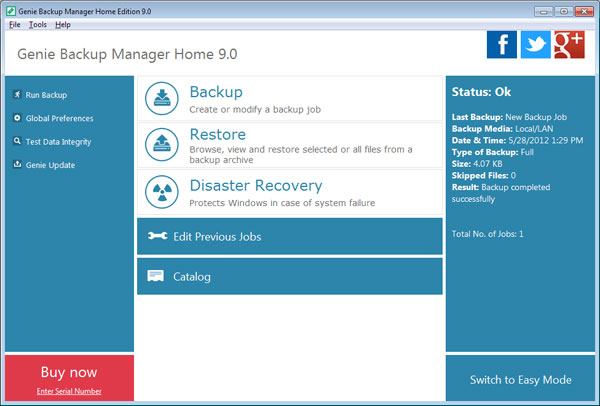Open the Tools menu

click(38, 24)
